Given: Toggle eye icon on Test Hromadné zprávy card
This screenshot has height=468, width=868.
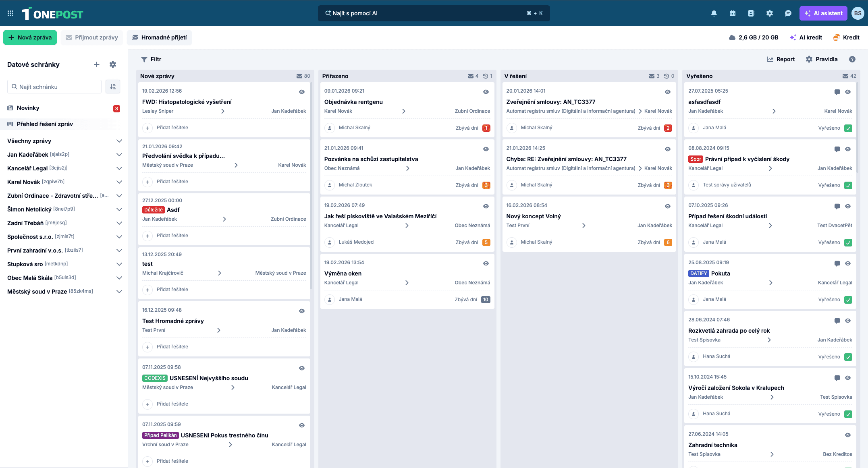Looking at the screenshot, I should pyautogui.click(x=302, y=311).
